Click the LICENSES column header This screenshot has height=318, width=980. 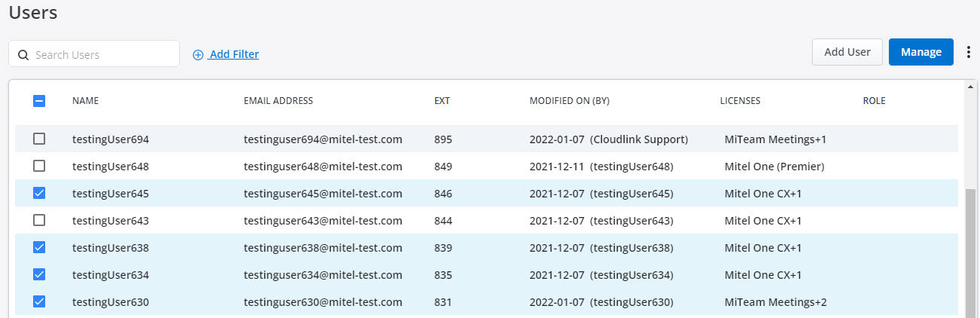point(740,101)
